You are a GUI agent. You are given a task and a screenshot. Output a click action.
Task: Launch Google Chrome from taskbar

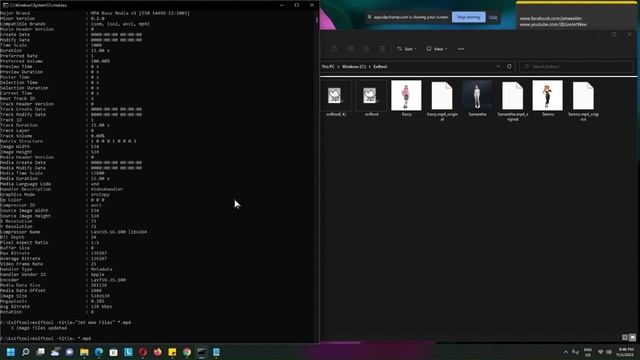point(187,352)
